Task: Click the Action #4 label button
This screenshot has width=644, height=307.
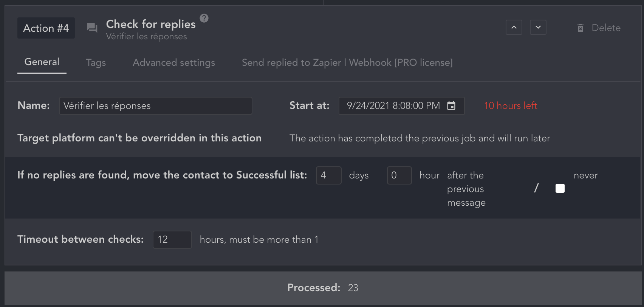Action: [46, 28]
